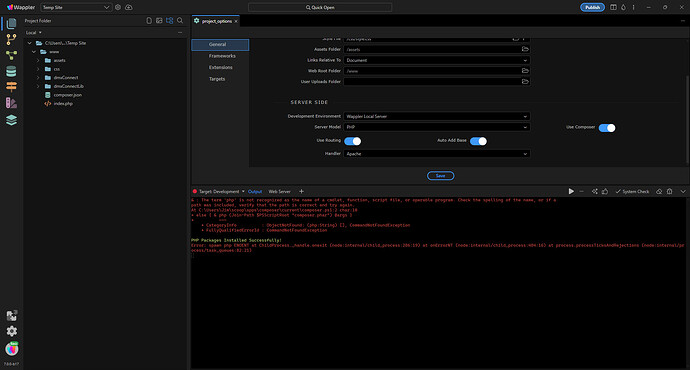Screen dimensions: 690x370
Task: Click the Run play icon in terminal
Action: coord(571,191)
